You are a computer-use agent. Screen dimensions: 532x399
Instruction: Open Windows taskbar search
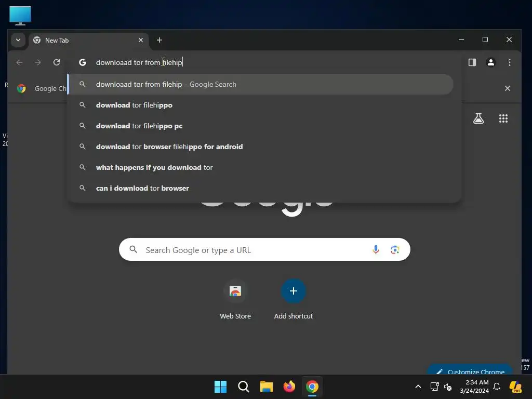coord(243,387)
